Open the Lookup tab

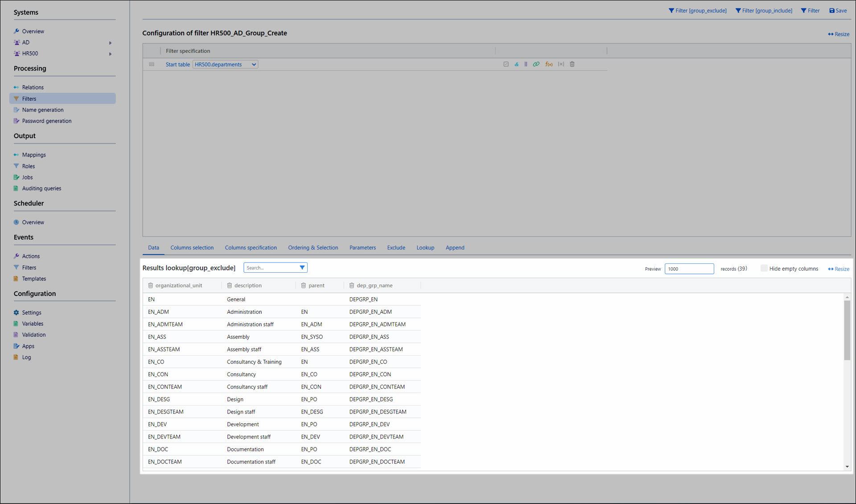(425, 248)
